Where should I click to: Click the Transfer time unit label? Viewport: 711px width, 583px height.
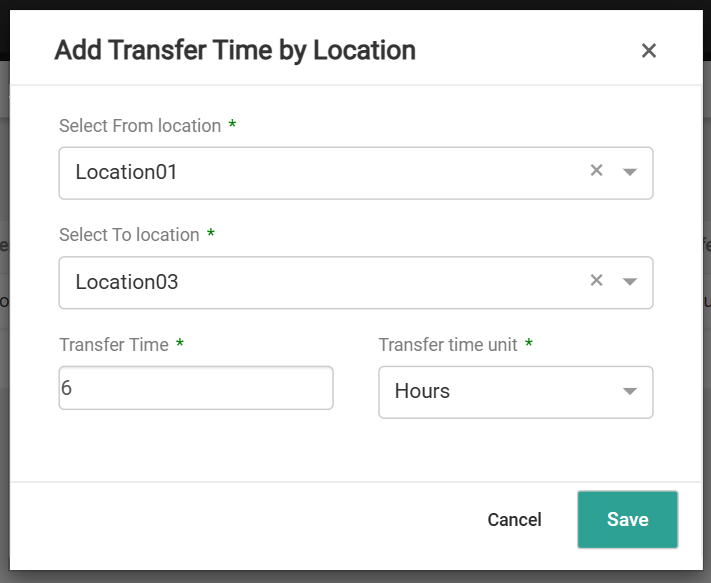(448, 345)
